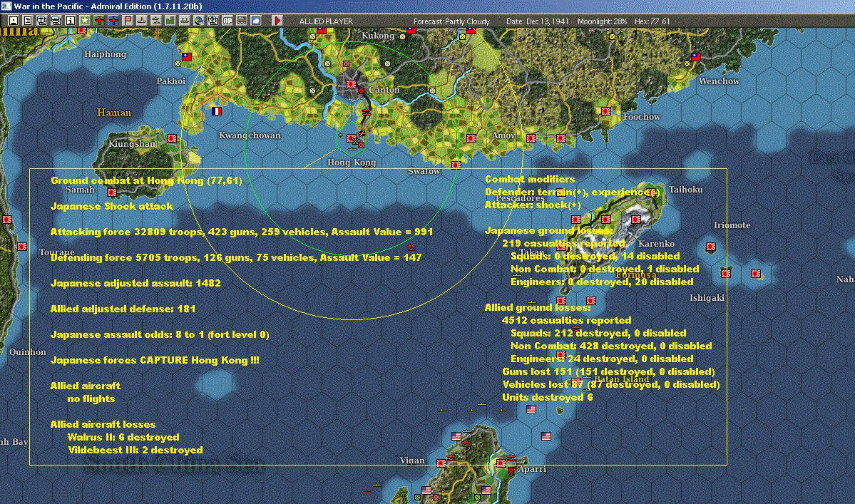The height and width of the screenshot is (504, 855).
Task: Click the 'Combat modifiers' heading
Action: [530, 179]
